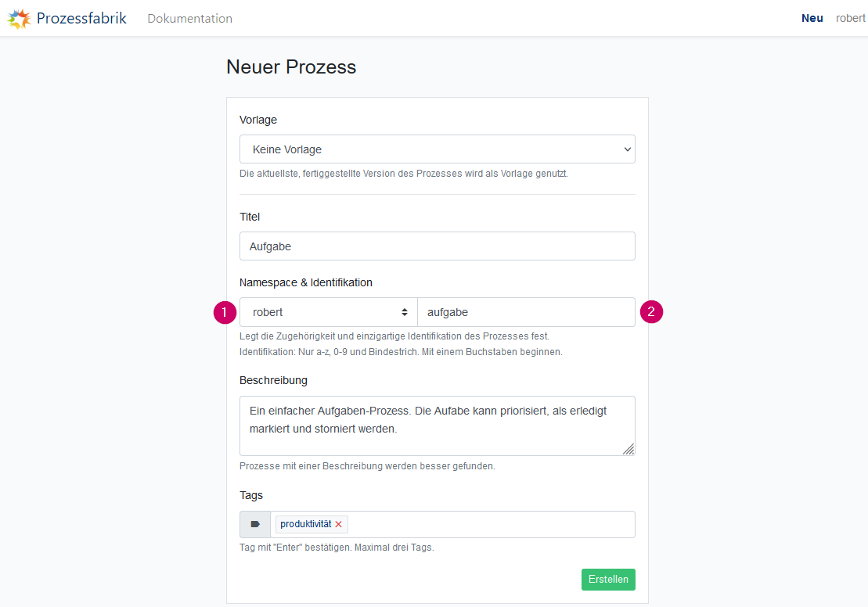
Task: Click empty Tags input after produktivität
Action: (x=490, y=524)
